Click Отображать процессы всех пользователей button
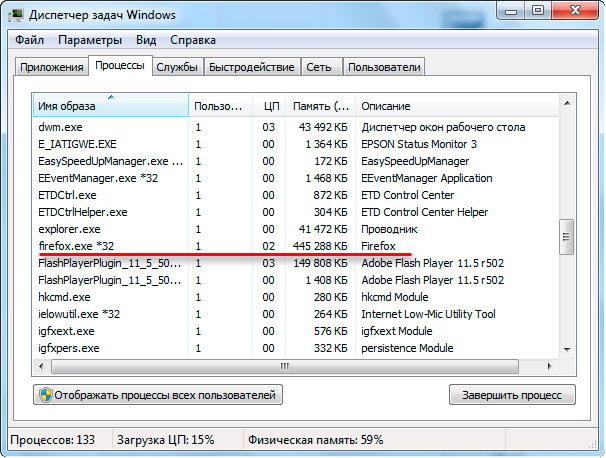 coord(158,395)
